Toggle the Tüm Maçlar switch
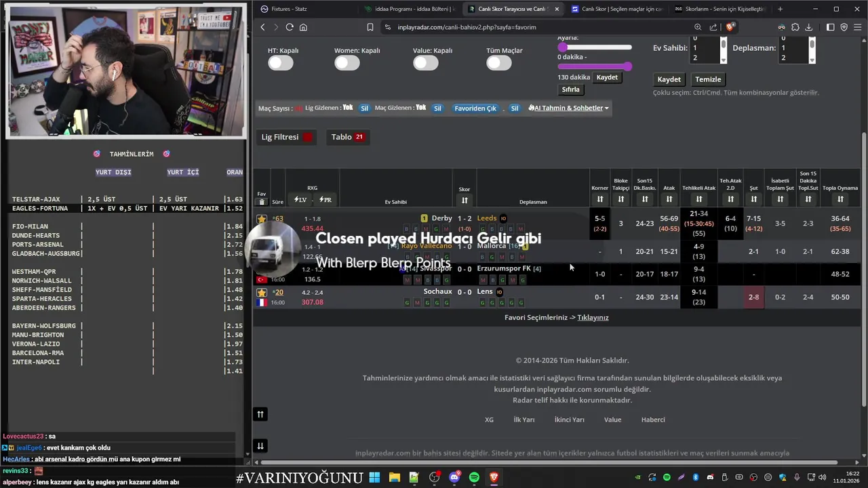The width and height of the screenshot is (868, 488). click(499, 63)
